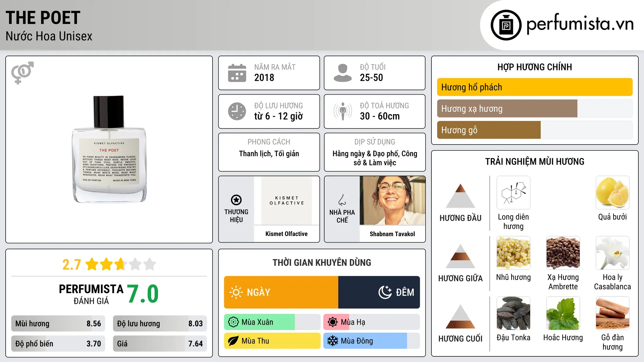
Task: Click the nose icon above Nhà pha chế
Action: (x=342, y=200)
